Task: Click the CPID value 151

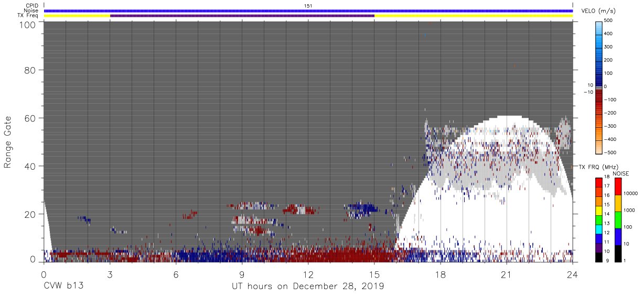Action: point(308,5)
